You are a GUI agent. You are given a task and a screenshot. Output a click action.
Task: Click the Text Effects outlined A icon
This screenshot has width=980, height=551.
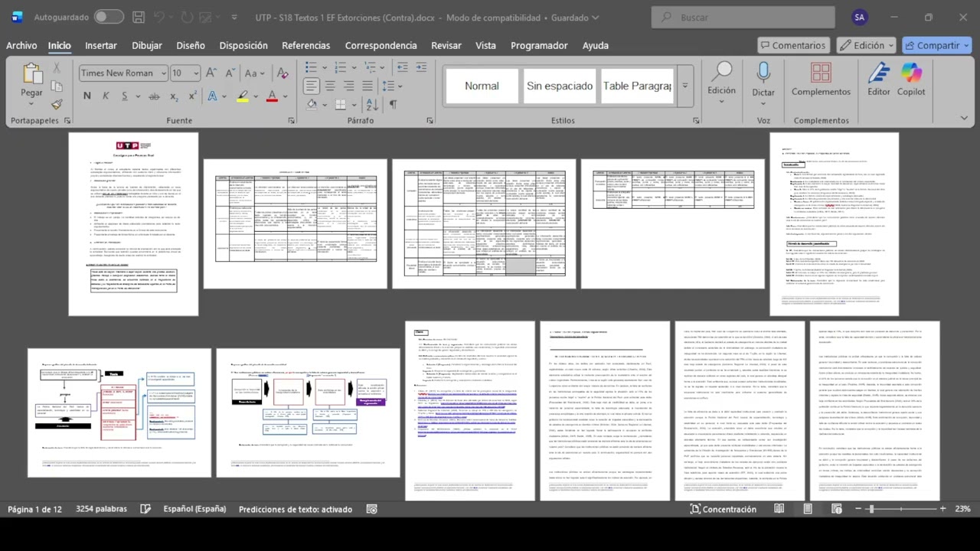click(x=212, y=96)
